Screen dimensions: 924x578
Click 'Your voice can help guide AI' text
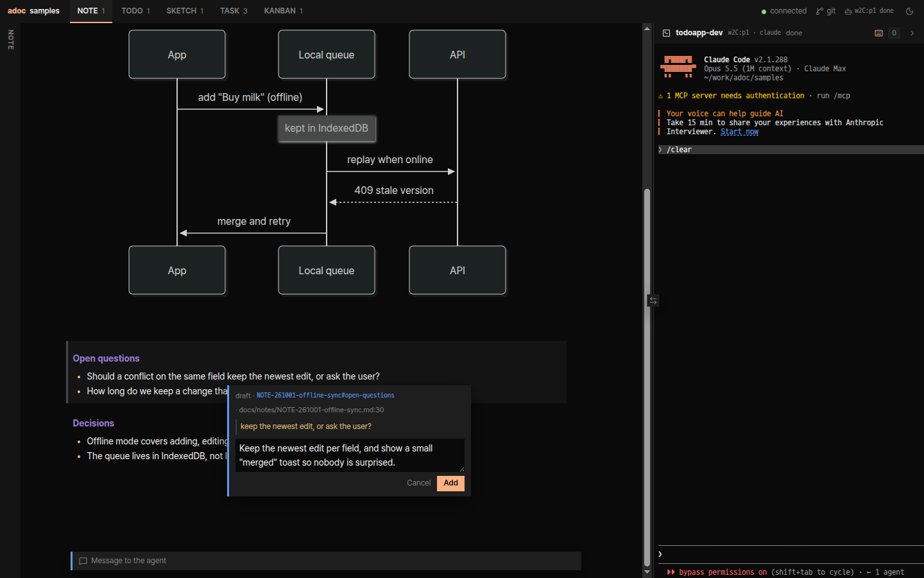pos(725,114)
